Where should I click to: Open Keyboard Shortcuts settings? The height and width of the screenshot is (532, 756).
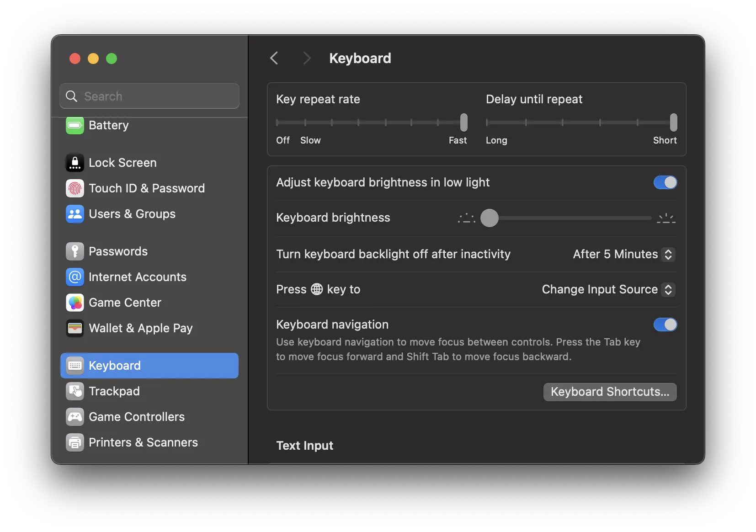click(610, 392)
